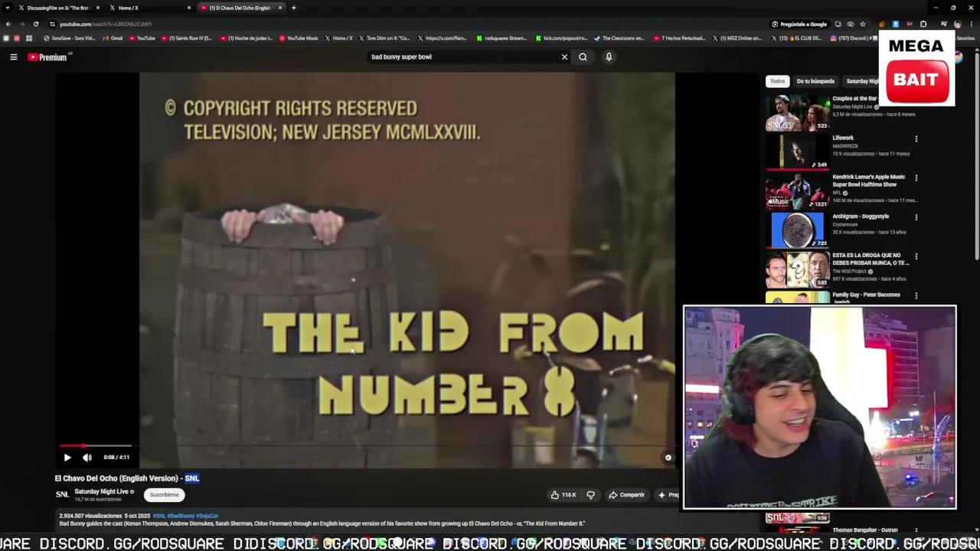The height and width of the screenshot is (551, 980).
Task: Click the circular settings button on the player
Action: click(668, 458)
